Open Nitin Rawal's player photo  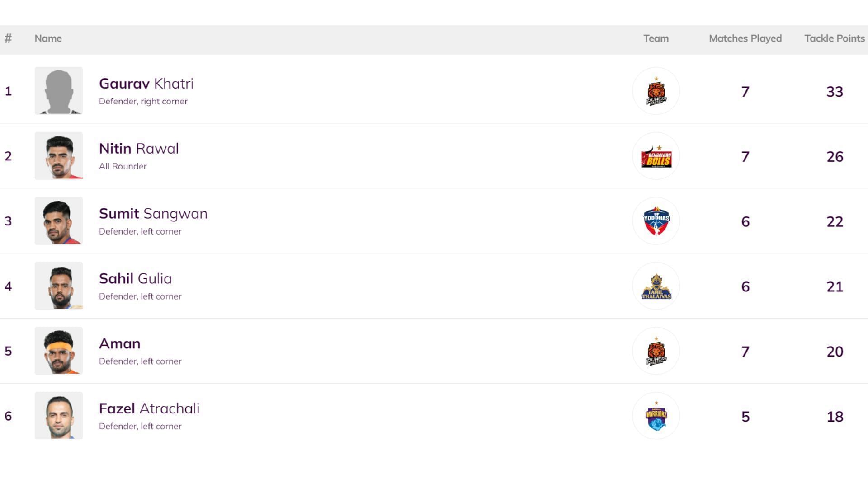click(x=59, y=156)
